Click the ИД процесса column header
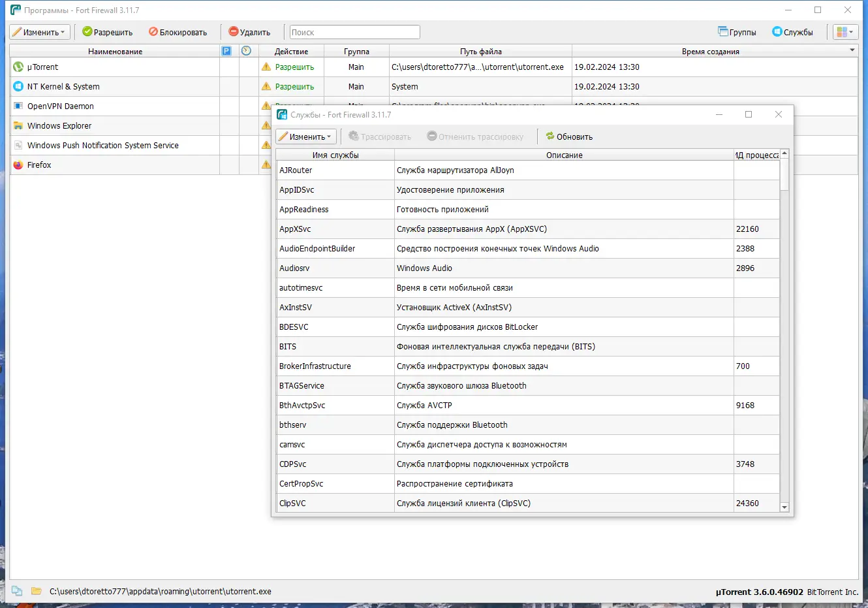868x608 pixels. (757, 155)
